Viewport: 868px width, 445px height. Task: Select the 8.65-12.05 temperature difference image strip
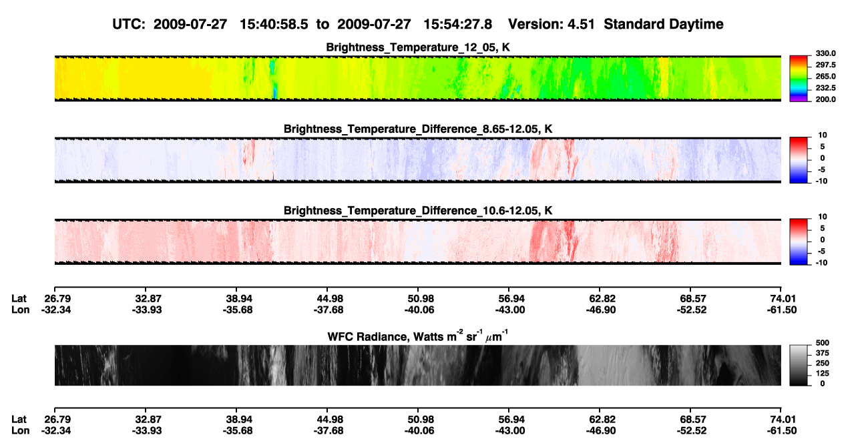418,160
